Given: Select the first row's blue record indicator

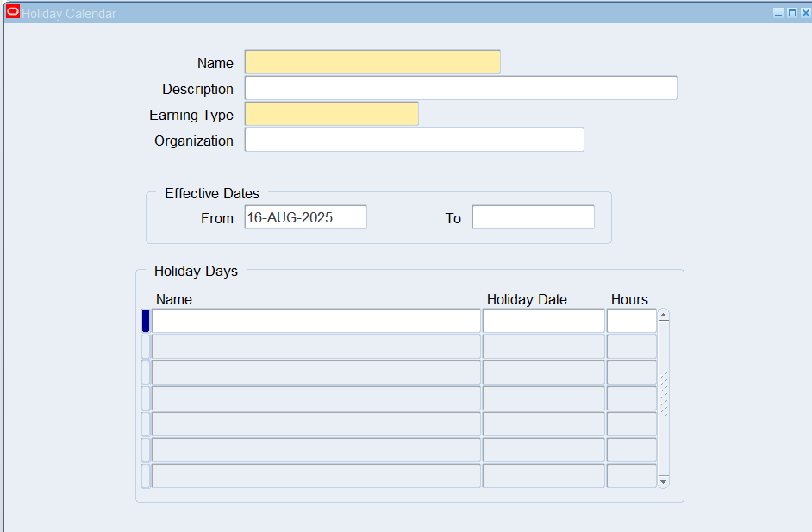Looking at the screenshot, I should coord(146,321).
